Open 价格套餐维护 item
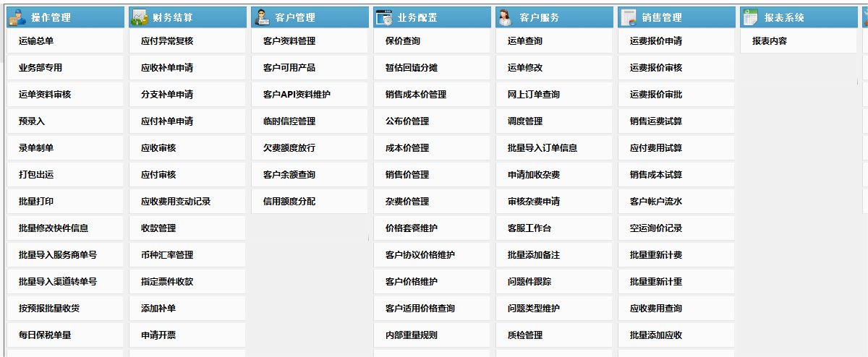 [412, 228]
